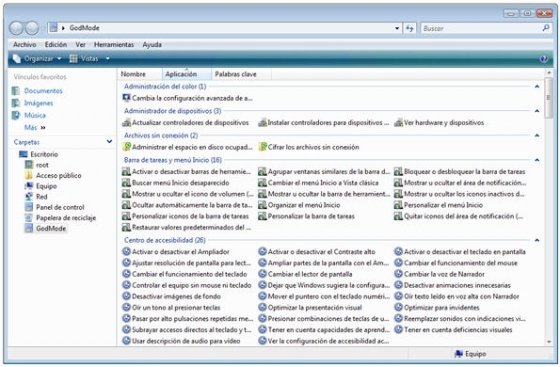The width and height of the screenshot is (560, 367).
Task: Sort by the Nombre column header
Action: coord(140,74)
